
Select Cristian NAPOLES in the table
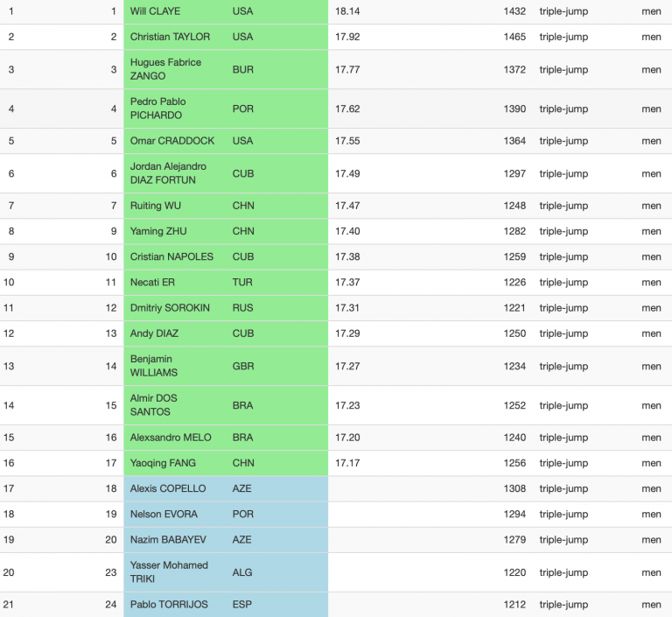pos(171,256)
